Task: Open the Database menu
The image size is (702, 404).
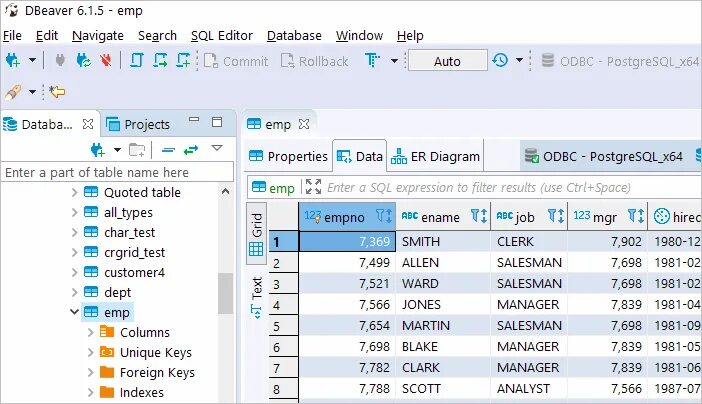Action: [294, 35]
